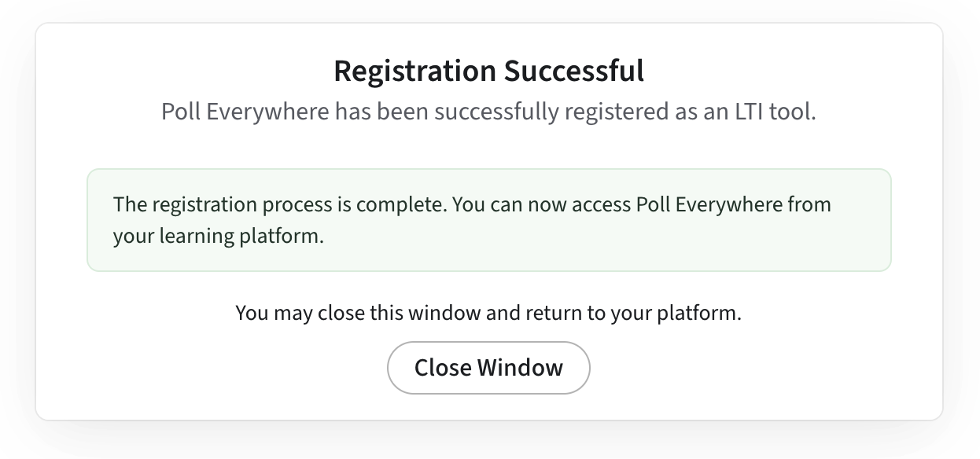Click the Close Window button label text

[488, 367]
